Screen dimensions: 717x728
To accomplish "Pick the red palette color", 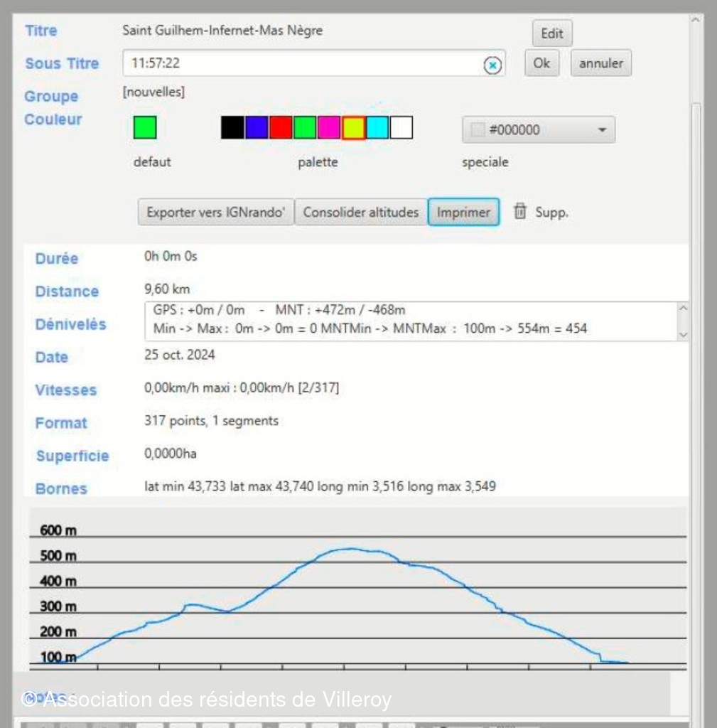I will 281,128.
